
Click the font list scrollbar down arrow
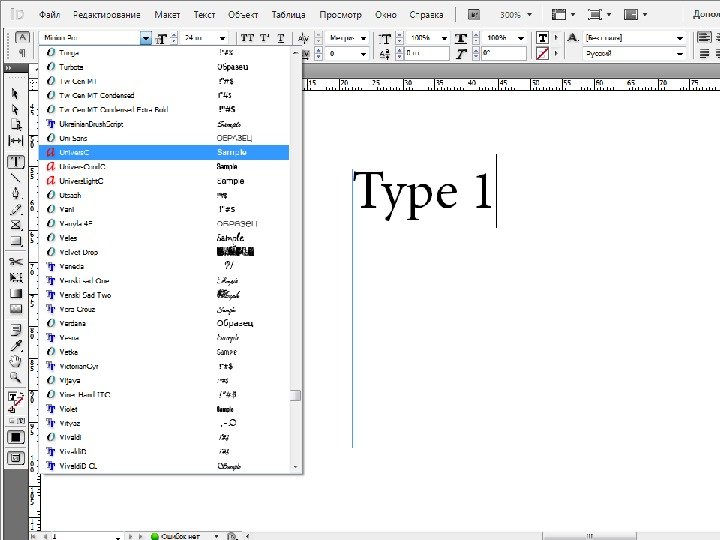click(296, 467)
